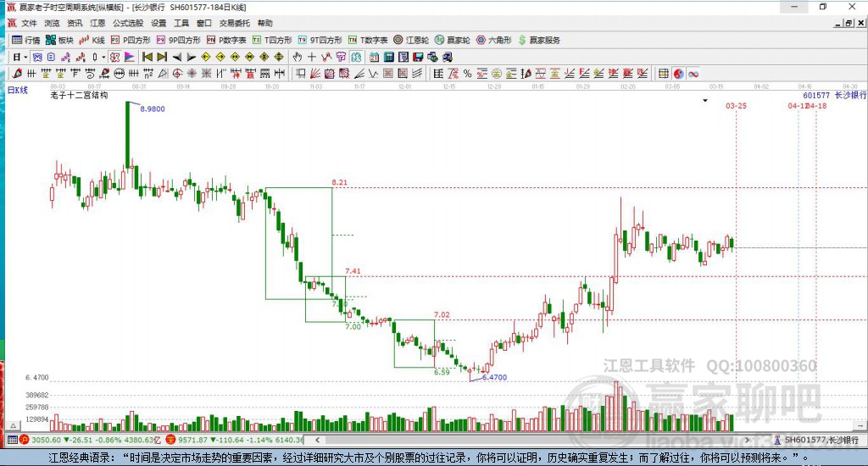
Task: Restore the inner chart window
Action: click(848, 23)
